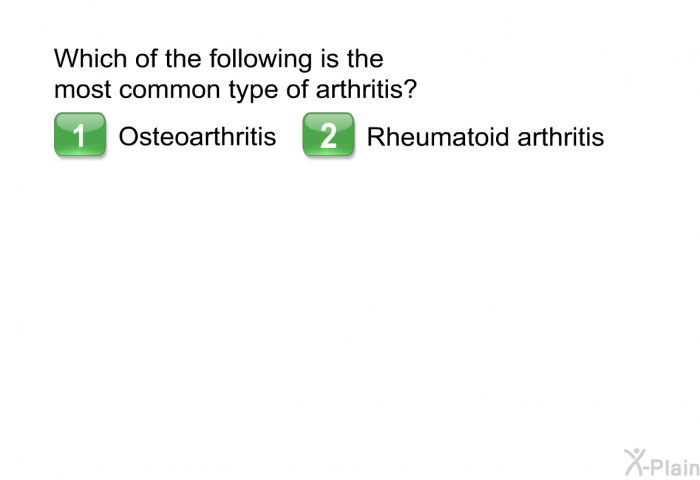
Task: Click the running figure in X-Plain logo
Action: pos(634,462)
